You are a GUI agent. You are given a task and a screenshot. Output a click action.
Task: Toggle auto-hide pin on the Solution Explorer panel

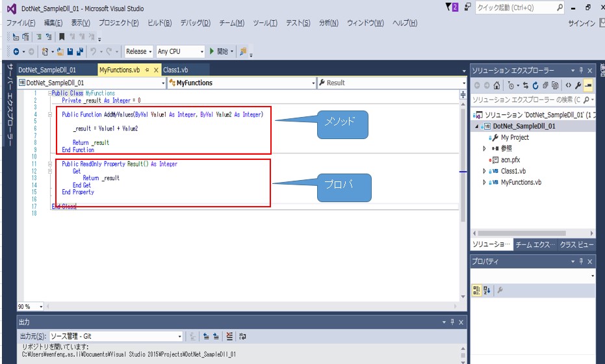tap(581, 70)
